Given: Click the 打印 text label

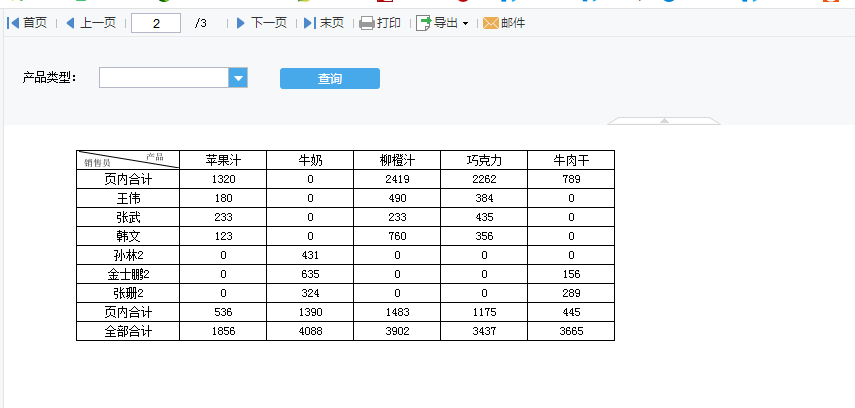Looking at the screenshot, I should 389,23.
